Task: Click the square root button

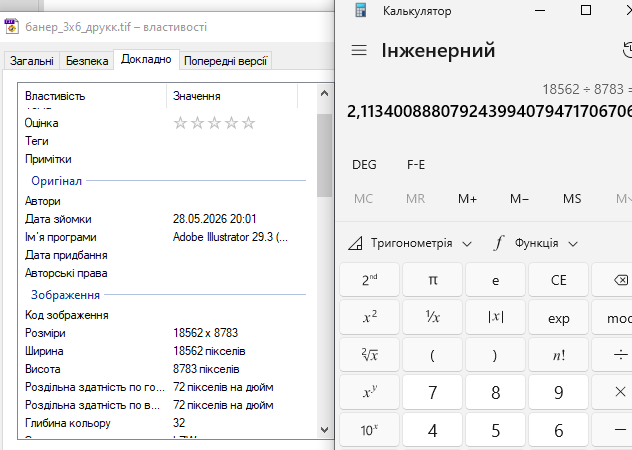Action: pyautogui.click(x=370, y=355)
